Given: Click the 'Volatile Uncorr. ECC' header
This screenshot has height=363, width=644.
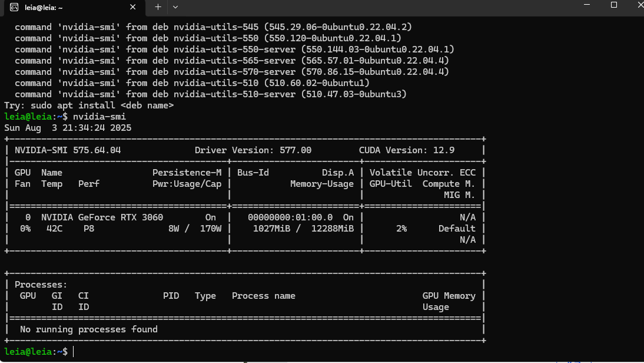Looking at the screenshot, I should pyautogui.click(x=423, y=172).
